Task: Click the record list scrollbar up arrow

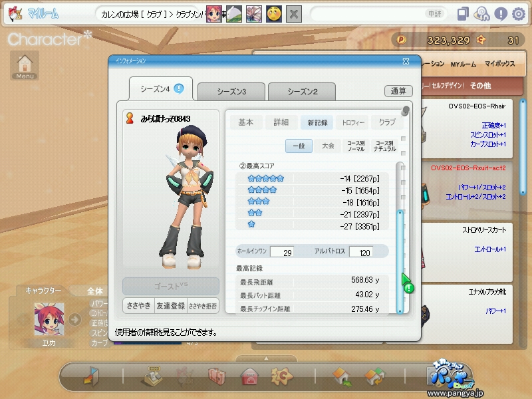Action: (x=400, y=213)
